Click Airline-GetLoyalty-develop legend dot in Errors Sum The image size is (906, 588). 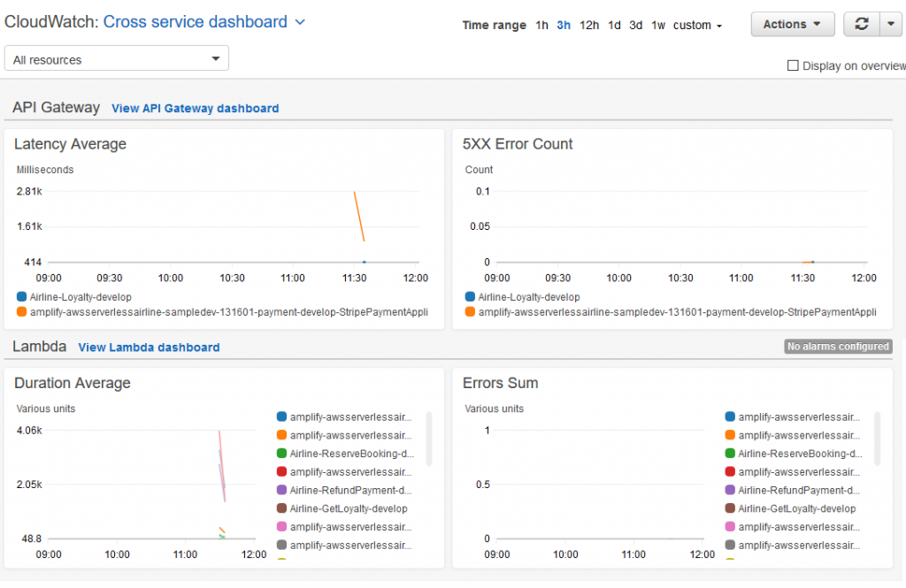(x=728, y=509)
